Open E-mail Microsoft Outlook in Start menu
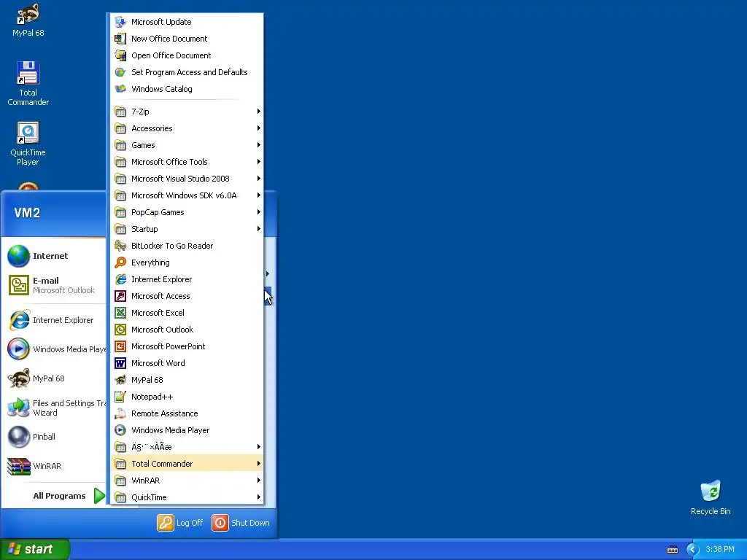Screen dimensions: 747x560 click(x=55, y=285)
